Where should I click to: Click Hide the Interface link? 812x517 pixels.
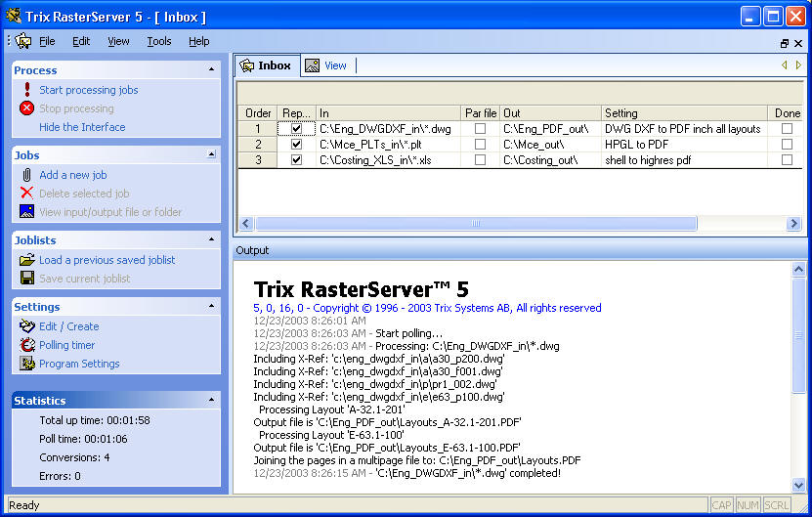[82, 127]
